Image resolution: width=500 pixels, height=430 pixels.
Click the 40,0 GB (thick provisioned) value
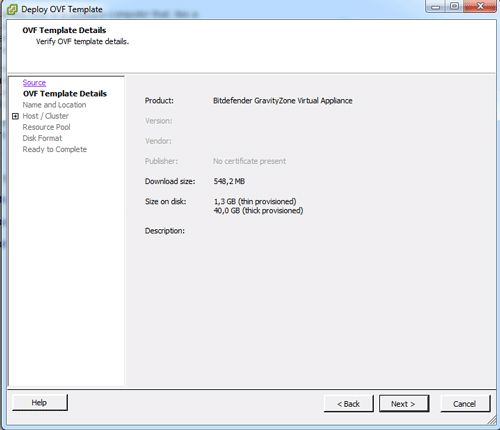pos(258,211)
